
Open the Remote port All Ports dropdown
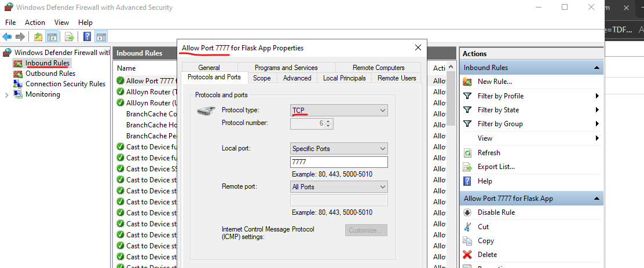pyautogui.click(x=339, y=187)
